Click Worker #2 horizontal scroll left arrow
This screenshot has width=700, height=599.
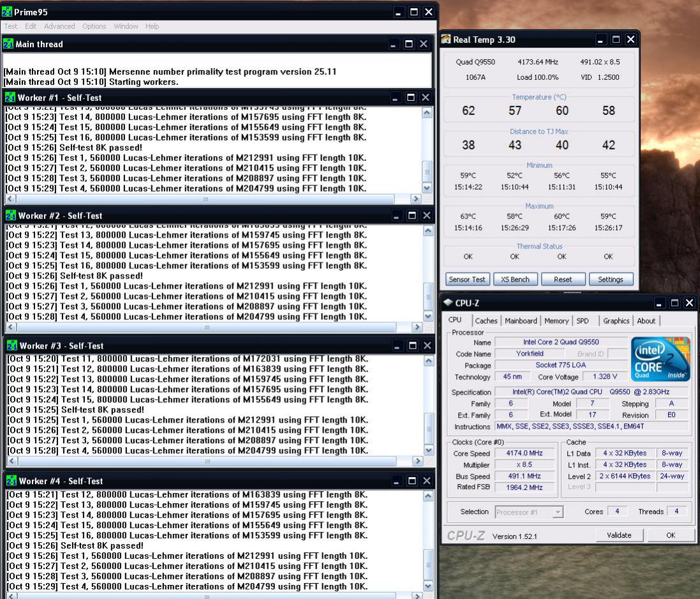point(11,327)
